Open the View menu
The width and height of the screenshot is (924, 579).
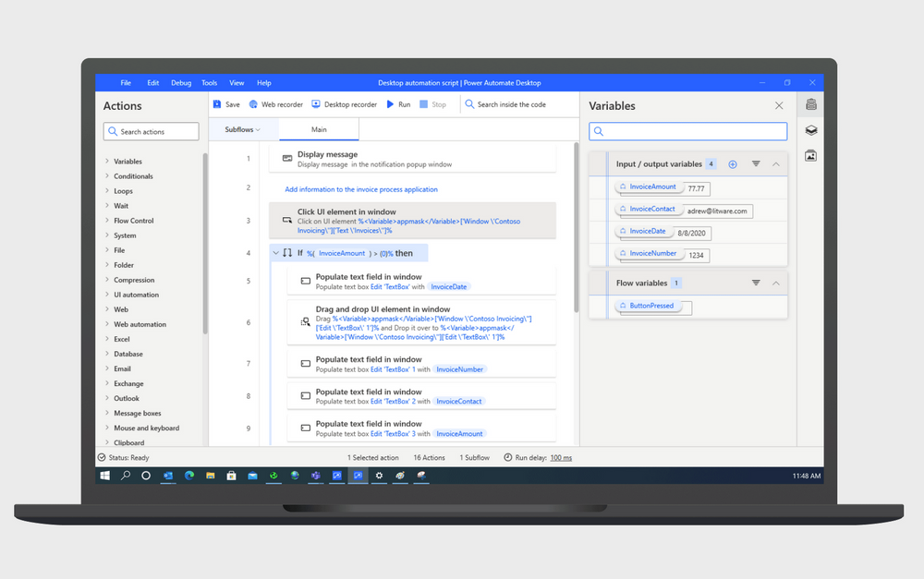237,83
